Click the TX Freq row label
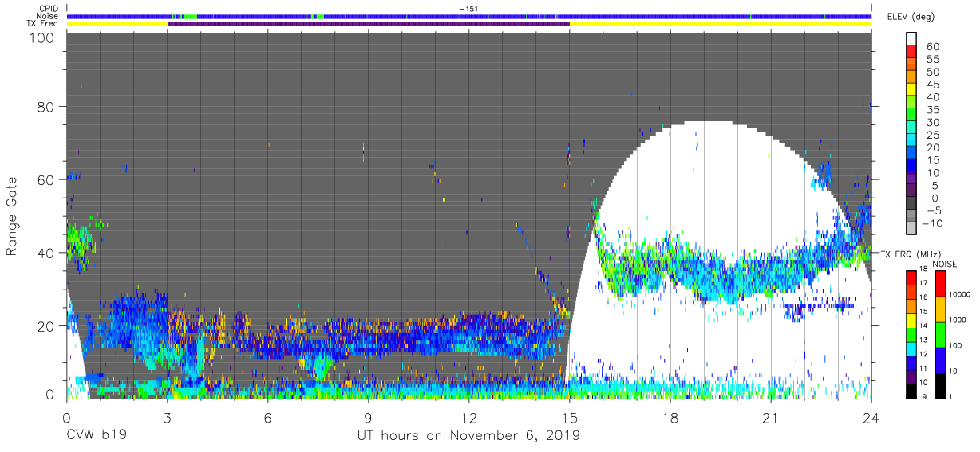This screenshot has width=980, height=452. 43,23
